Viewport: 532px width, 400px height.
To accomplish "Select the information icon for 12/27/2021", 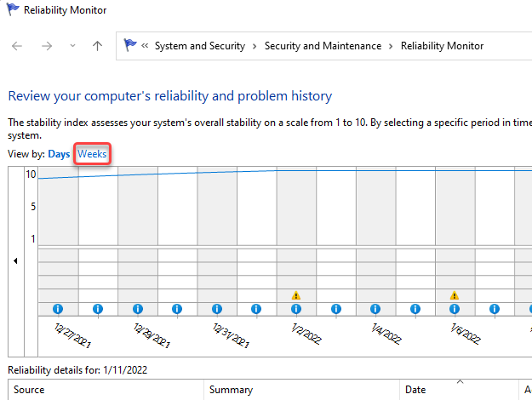I will [x=59, y=309].
